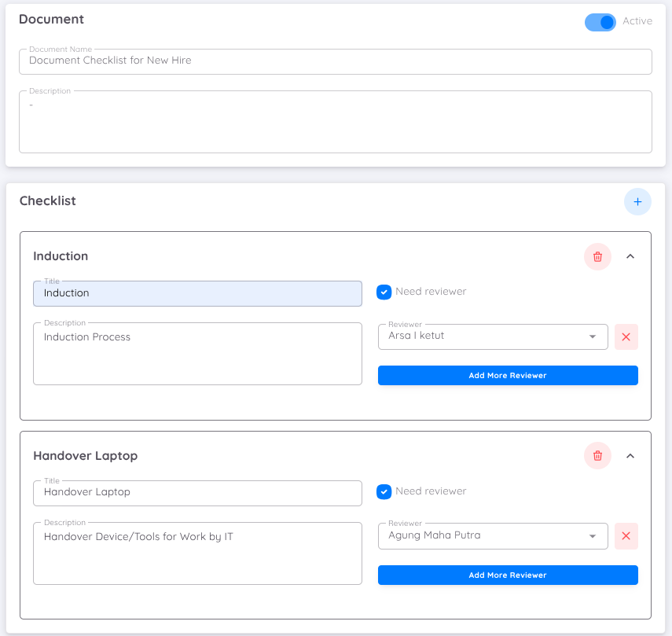Collapse the Induction section
The height and width of the screenshot is (636, 672).
click(630, 256)
